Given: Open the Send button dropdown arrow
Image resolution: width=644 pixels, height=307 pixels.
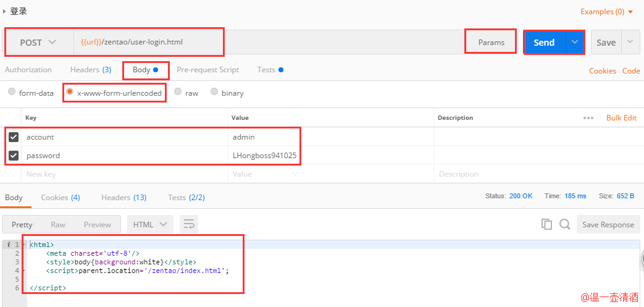Looking at the screenshot, I should pos(575,43).
